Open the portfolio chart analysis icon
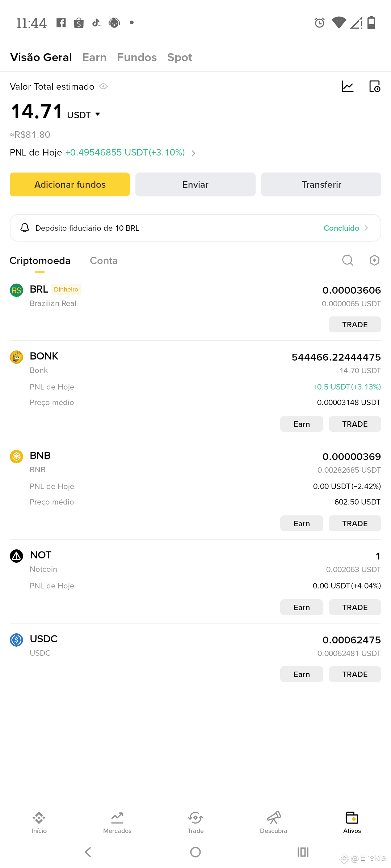 coord(348,86)
